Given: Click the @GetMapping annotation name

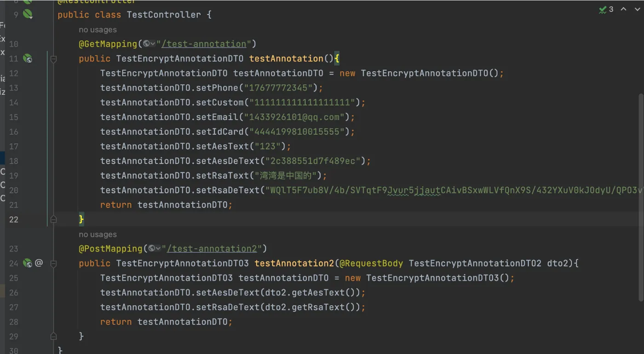Looking at the screenshot, I should point(108,44).
